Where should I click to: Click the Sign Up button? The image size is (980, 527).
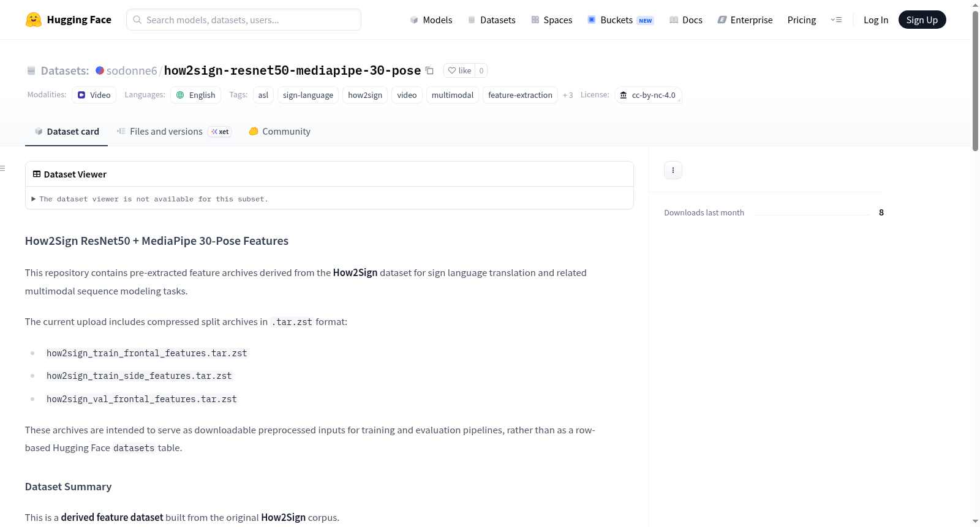point(922,20)
